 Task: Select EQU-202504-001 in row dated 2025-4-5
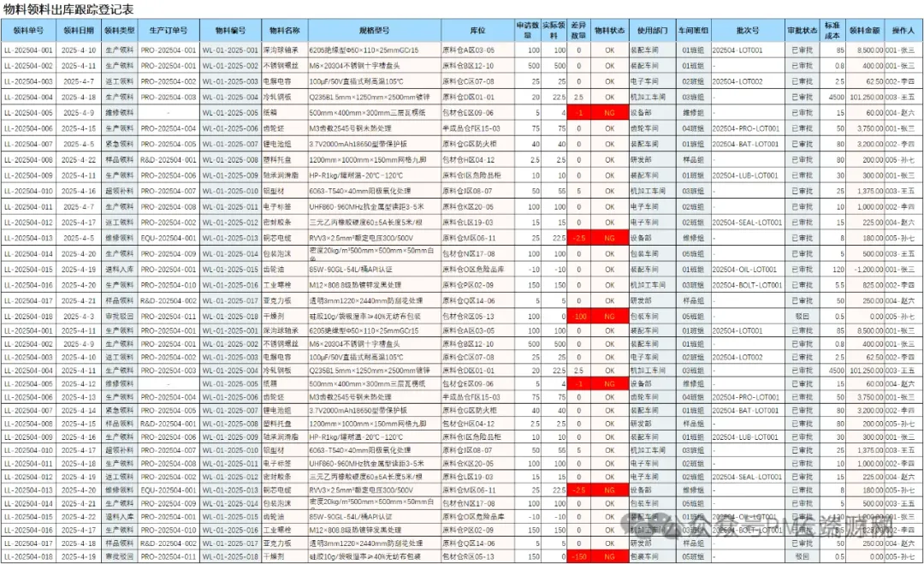tap(169, 238)
